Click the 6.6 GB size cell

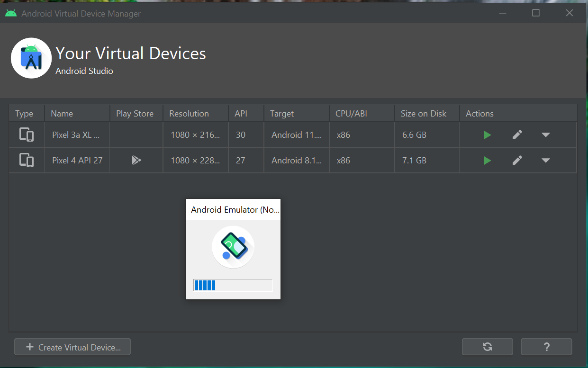427,135
